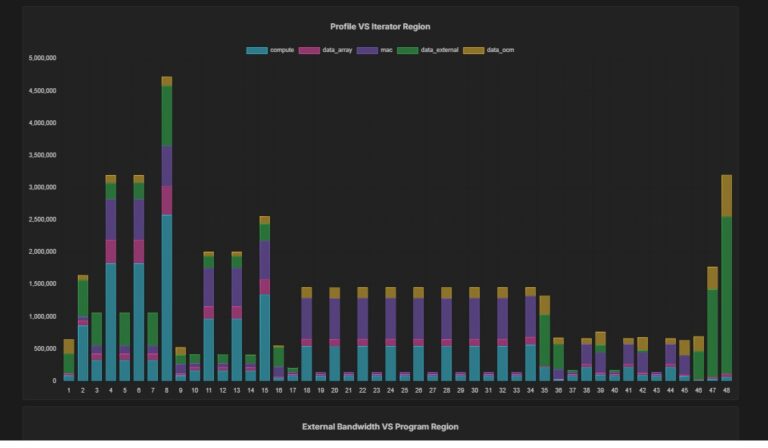Click the data_external legend color swatch
768x448 pixels.
coord(406,50)
